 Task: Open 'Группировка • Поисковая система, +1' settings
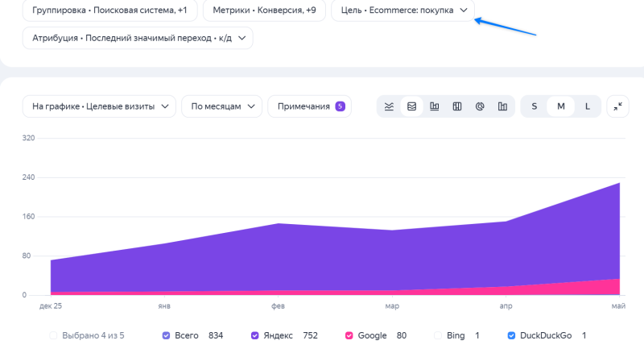(109, 10)
